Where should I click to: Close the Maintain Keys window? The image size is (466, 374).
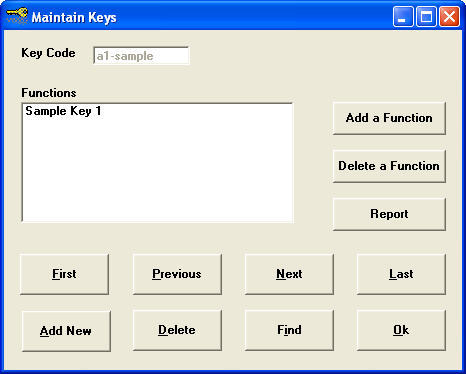coord(449,16)
